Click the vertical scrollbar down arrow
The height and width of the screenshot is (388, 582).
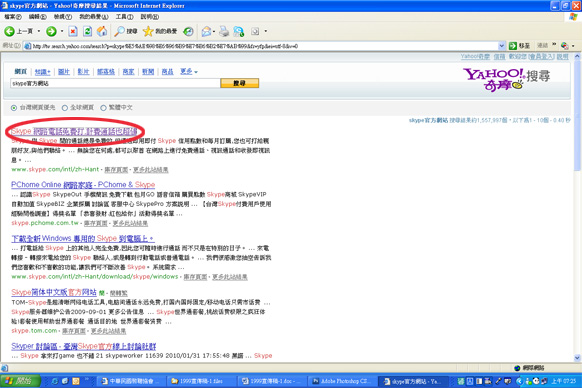(577, 358)
